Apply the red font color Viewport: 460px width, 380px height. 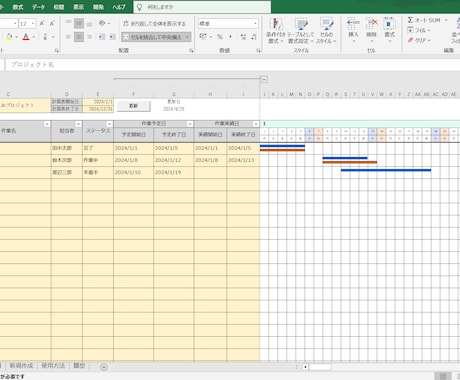coord(26,37)
